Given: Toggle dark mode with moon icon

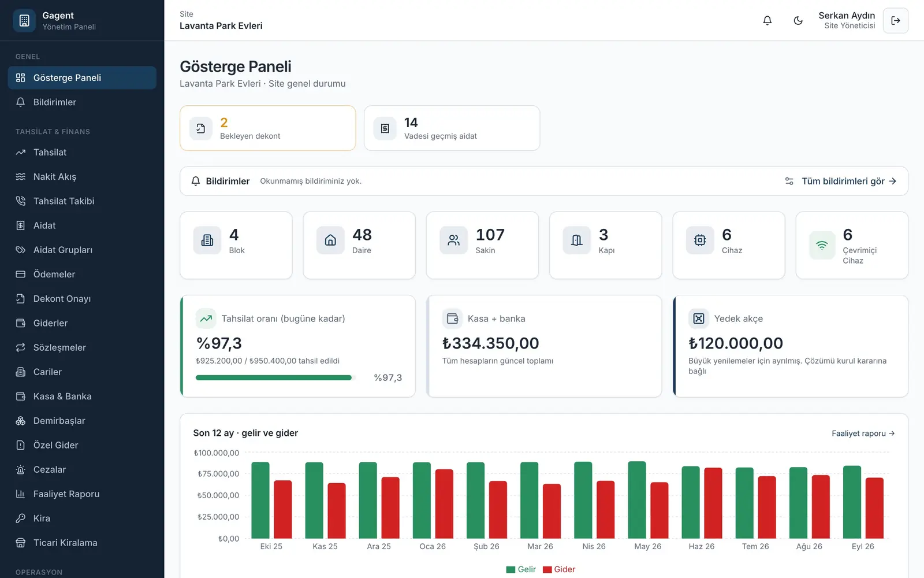Looking at the screenshot, I should tap(798, 20).
